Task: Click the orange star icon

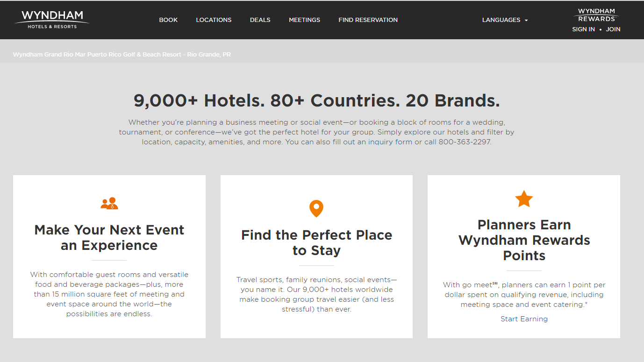Action: coord(524,199)
